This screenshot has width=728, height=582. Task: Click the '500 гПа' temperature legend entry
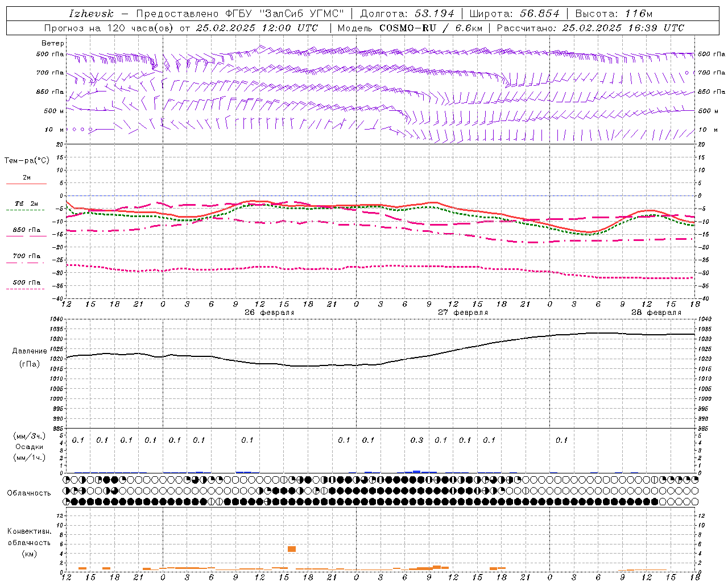(26, 282)
